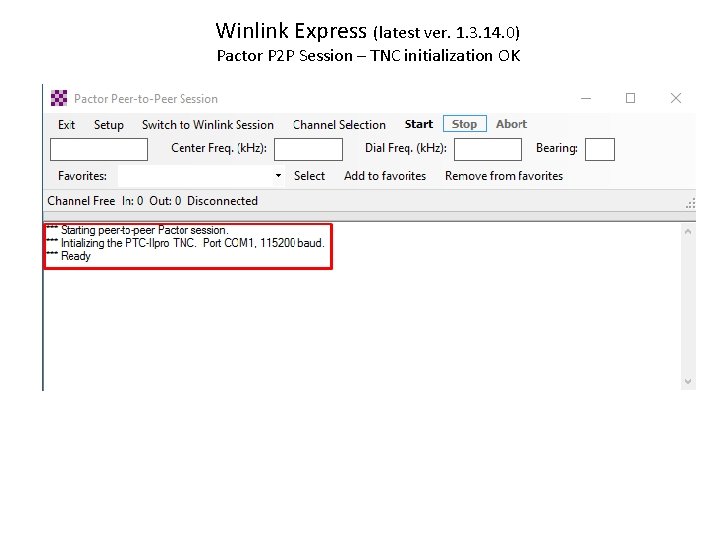Minimize the Pactor Peer-to-Peer Session window

586,98
